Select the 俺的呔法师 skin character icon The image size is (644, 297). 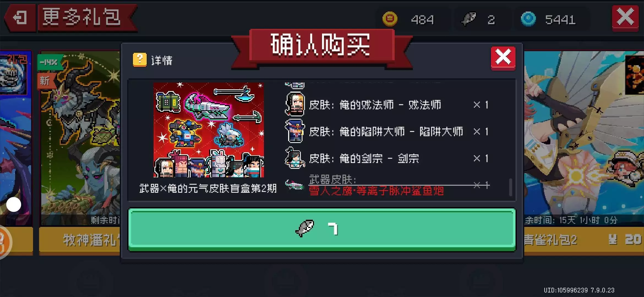pos(295,104)
